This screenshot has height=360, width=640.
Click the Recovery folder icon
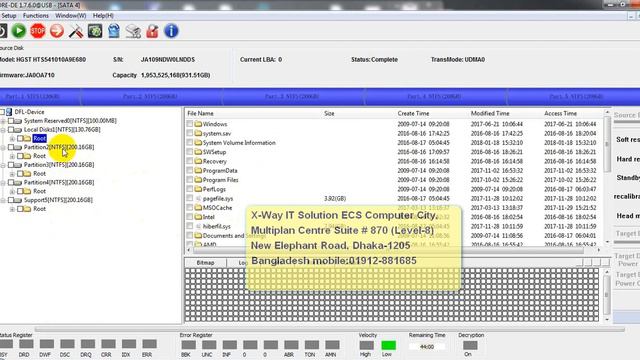(x=198, y=161)
